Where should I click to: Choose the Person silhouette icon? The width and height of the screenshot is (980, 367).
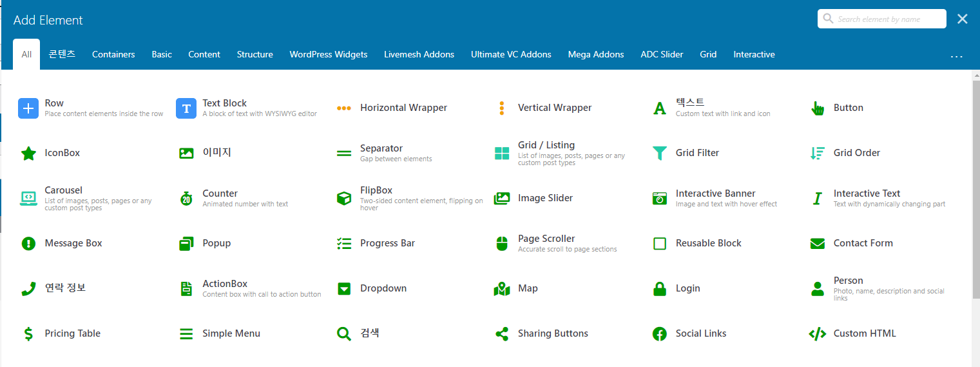click(x=818, y=289)
